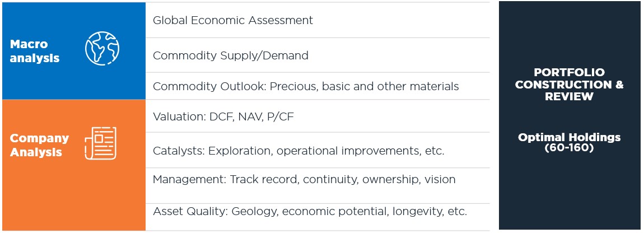Image resolution: width=644 pixels, height=233 pixels.
Task: Select the Macro analysis heading text
Action: click(x=35, y=51)
